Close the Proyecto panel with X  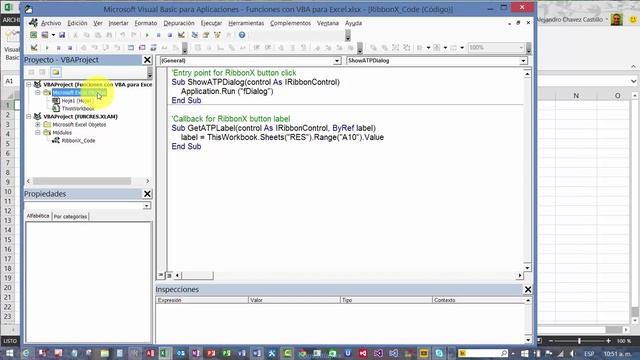[x=147, y=60]
